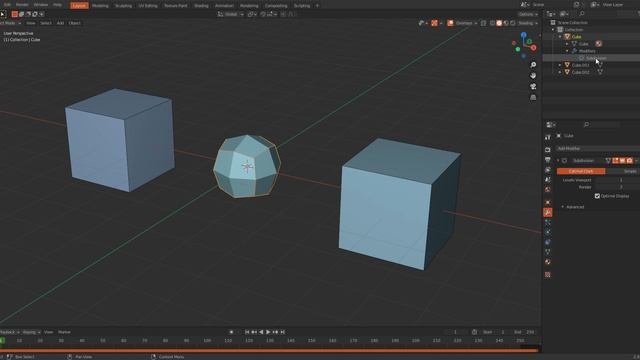Open the Object Constraints properties tab icon

click(x=548, y=242)
